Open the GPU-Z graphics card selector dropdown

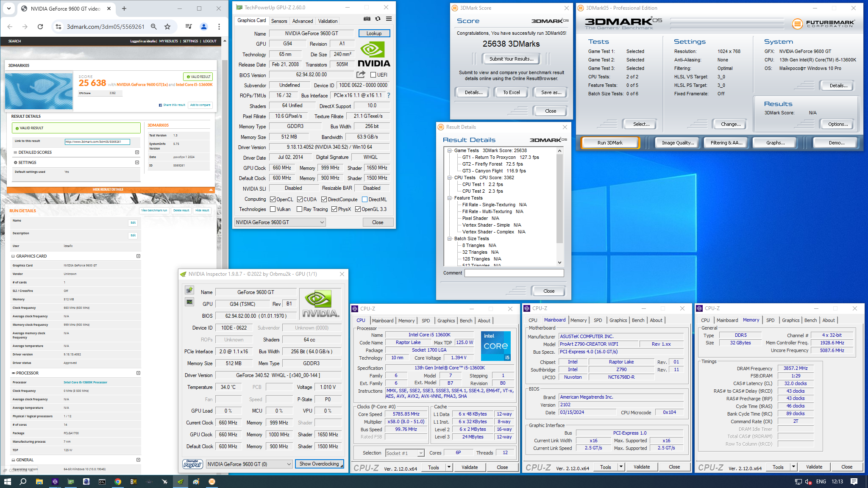coord(280,222)
